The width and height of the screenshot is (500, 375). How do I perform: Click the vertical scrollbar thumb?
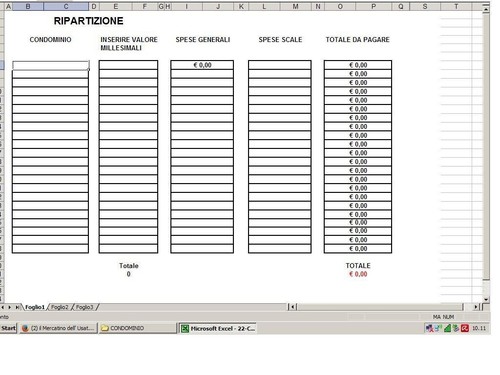point(486,147)
